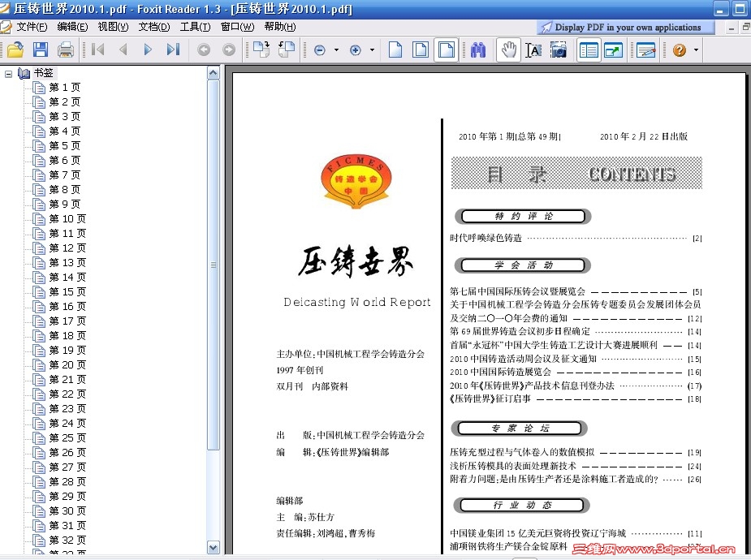Select the 书签 root bookmark
This screenshot has width=751, height=560.
pos(43,73)
